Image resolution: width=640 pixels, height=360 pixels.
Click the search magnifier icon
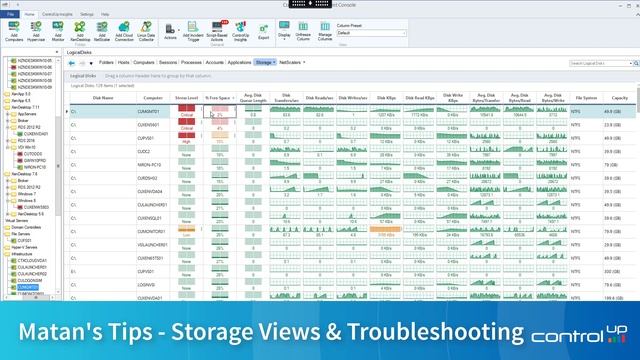(636, 63)
